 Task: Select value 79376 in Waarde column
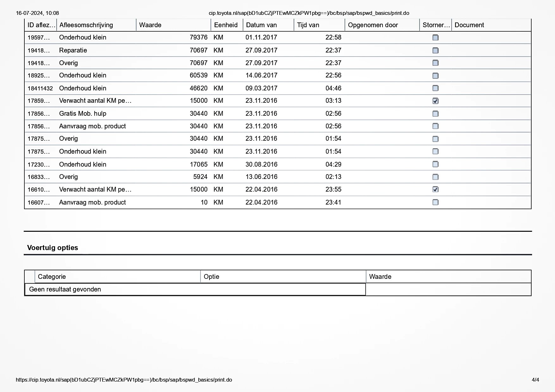[199, 37]
